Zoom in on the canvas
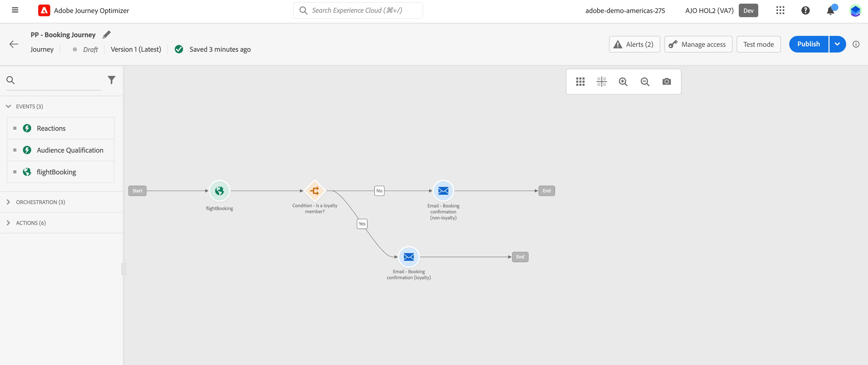 tap(623, 82)
